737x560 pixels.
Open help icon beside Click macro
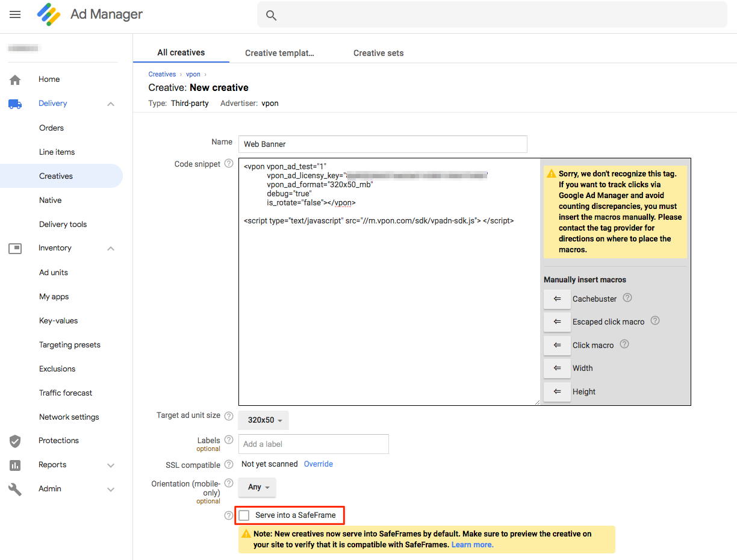pyautogui.click(x=624, y=344)
